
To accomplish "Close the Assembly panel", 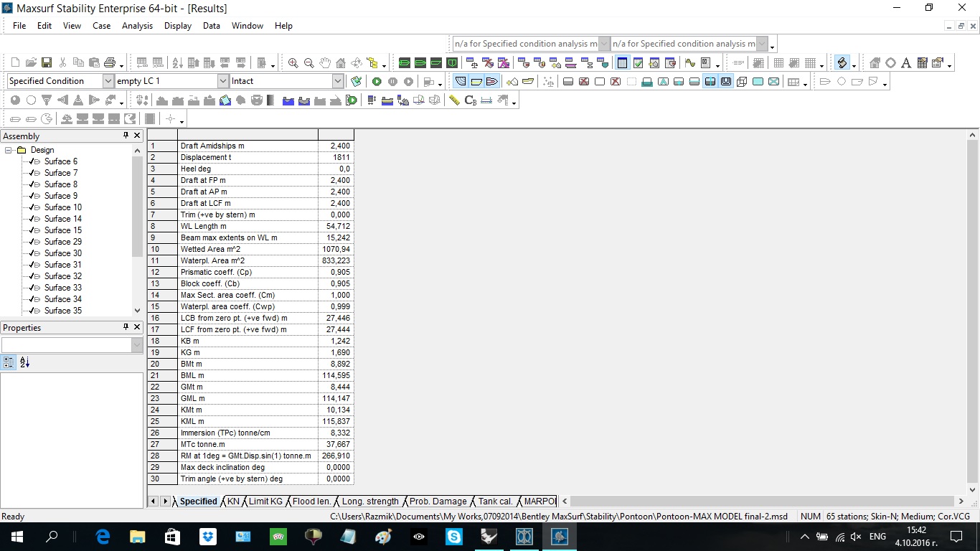I will coord(137,136).
